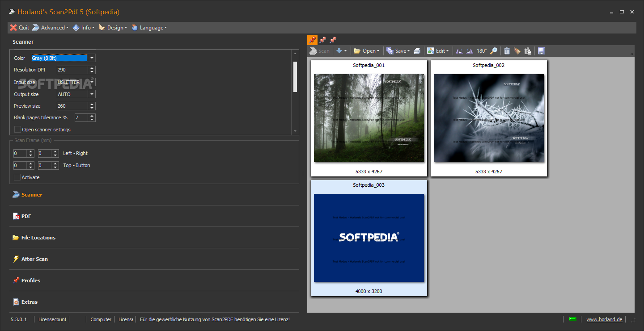
Task: Open the Profiles section
Action: pos(154,281)
